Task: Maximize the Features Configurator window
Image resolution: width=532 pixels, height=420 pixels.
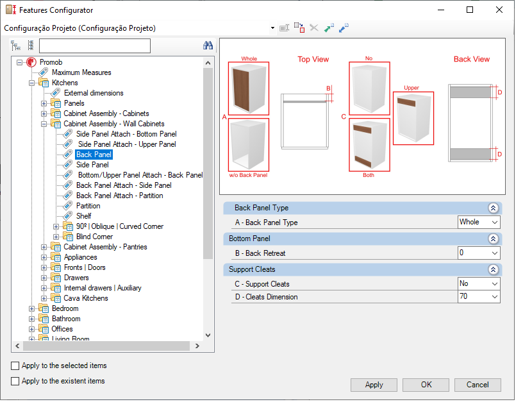Action: [x=470, y=10]
